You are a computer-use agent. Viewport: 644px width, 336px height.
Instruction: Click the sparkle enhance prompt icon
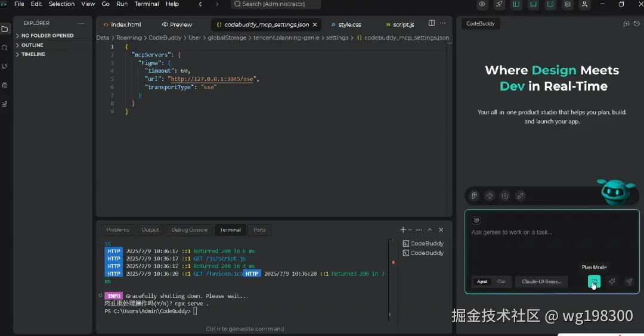point(612,281)
